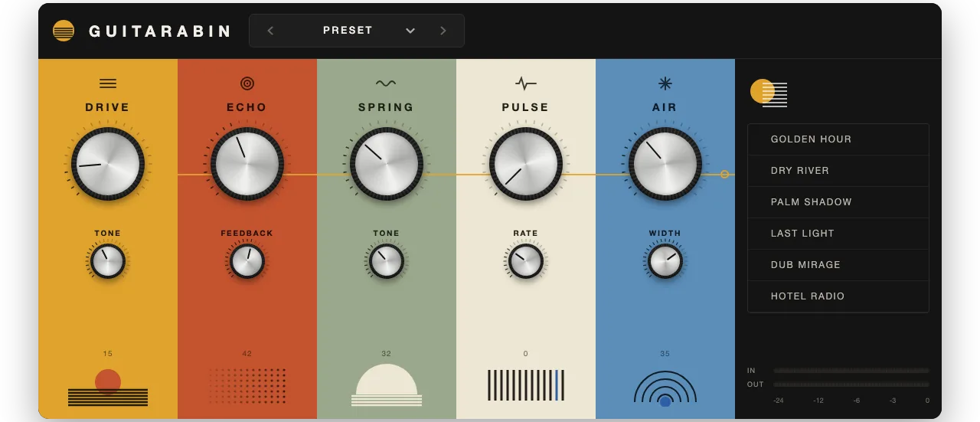This screenshot has width=980, height=422.
Task: Go to next preset arrow
Action: 443,31
